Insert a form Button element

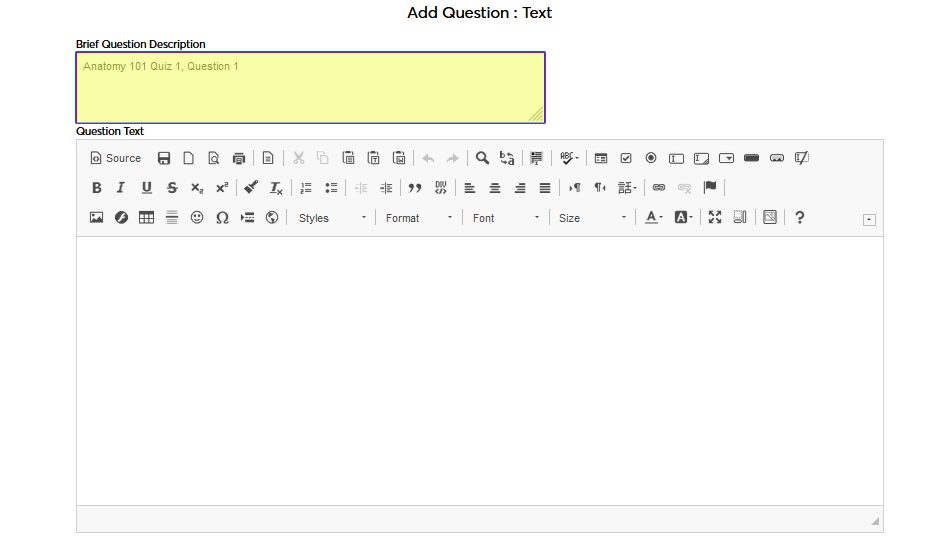752,158
